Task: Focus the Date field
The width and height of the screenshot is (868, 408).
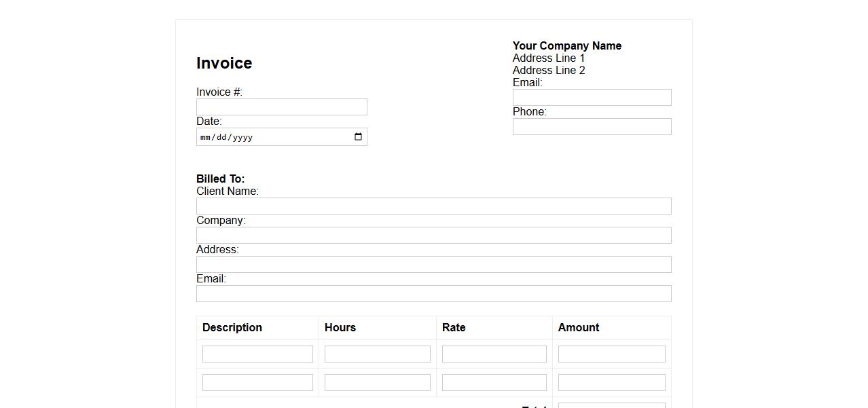Action: 272,137
